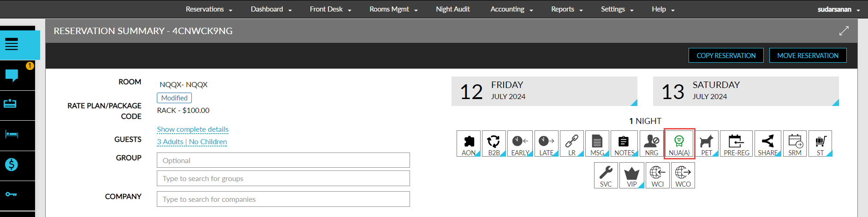Click the SHARE reservation icon
This screenshot has height=217, width=868.
pos(767,144)
